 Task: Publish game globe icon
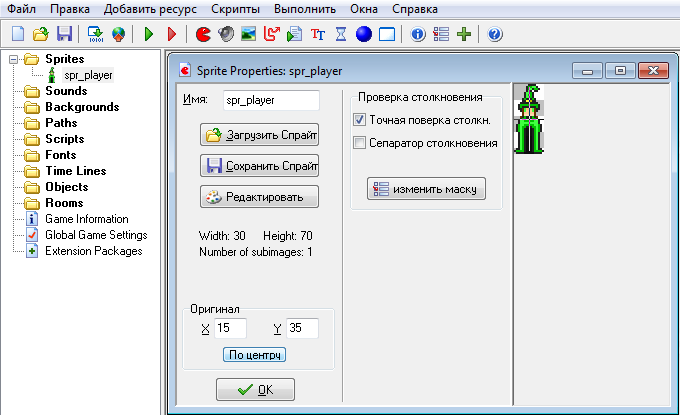pyautogui.click(x=118, y=34)
